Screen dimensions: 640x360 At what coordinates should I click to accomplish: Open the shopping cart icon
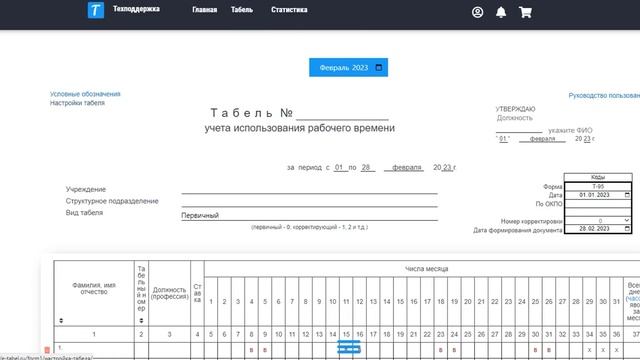pos(525,12)
